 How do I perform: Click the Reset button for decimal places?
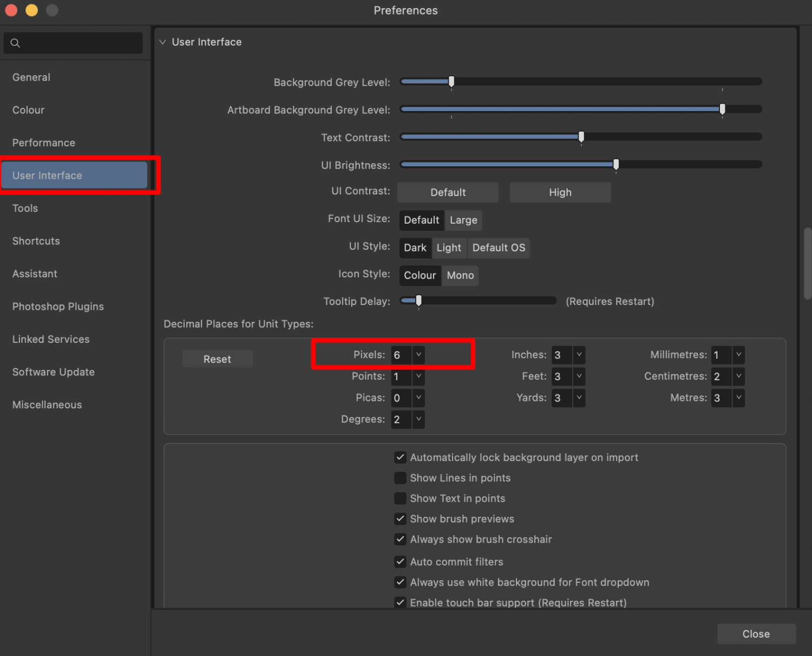click(x=217, y=359)
